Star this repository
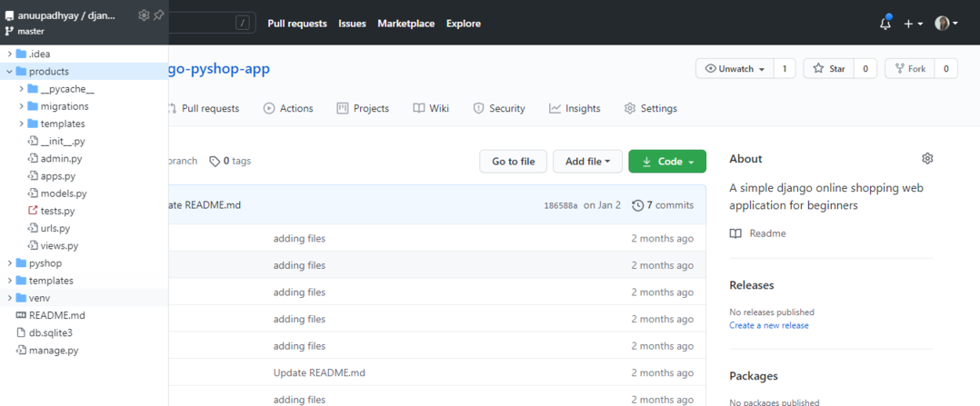Image resolution: width=980 pixels, height=406 pixels. pos(828,69)
